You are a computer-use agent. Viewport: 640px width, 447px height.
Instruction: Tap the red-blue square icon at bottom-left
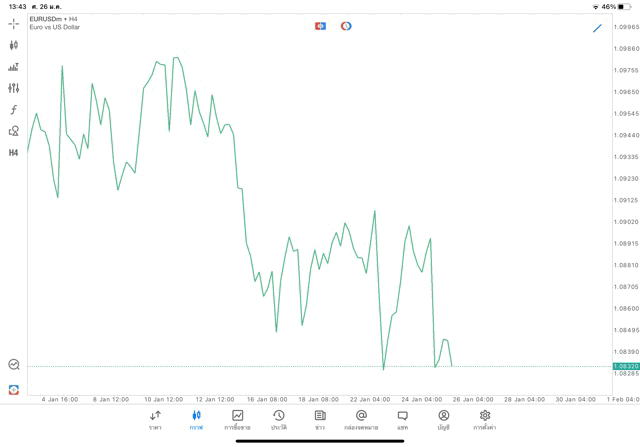(14, 389)
